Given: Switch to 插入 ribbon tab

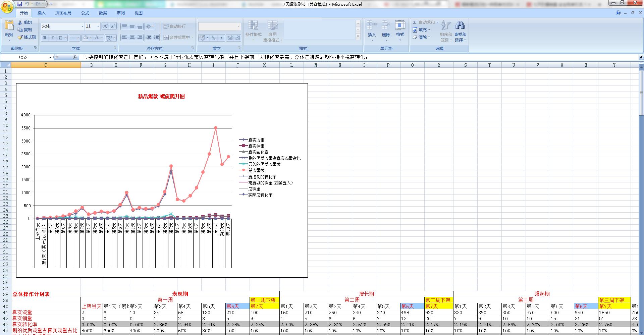Looking at the screenshot, I should click(41, 13).
